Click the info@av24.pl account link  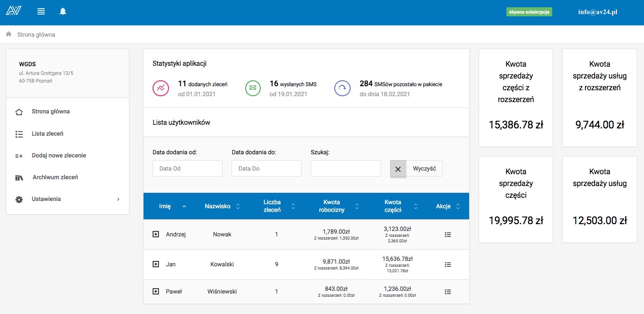597,12
